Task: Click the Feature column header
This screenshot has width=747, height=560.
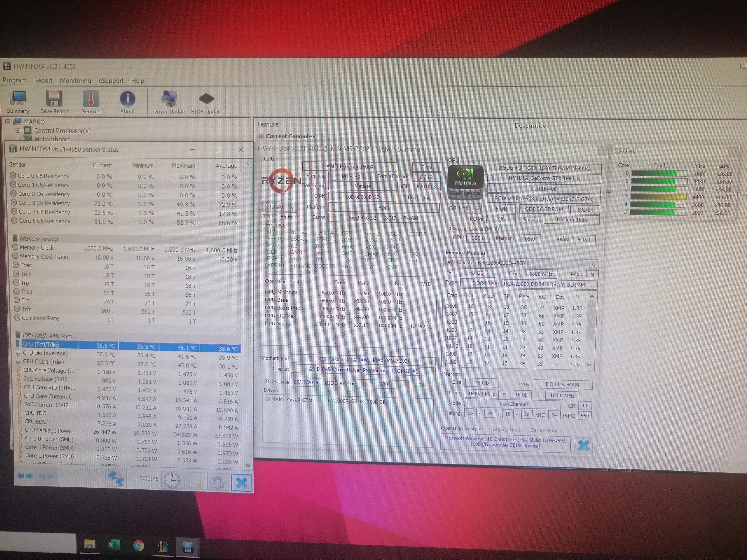Action: click(x=268, y=124)
